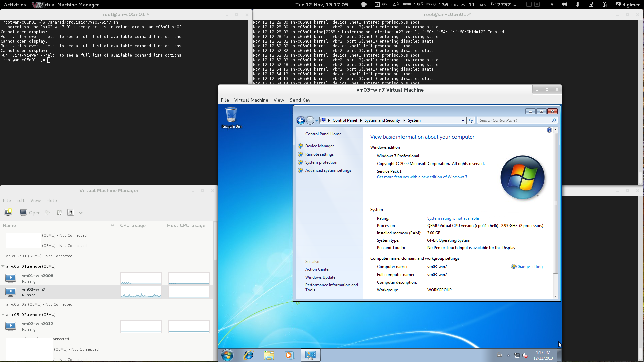The height and width of the screenshot is (362, 644).
Task: Open the Virtual Machine menu
Action: (251, 100)
